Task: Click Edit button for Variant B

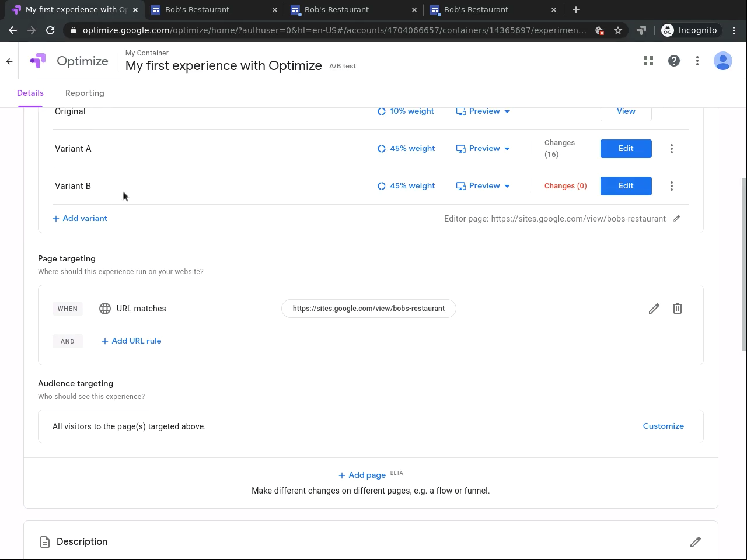Action: (626, 186)
